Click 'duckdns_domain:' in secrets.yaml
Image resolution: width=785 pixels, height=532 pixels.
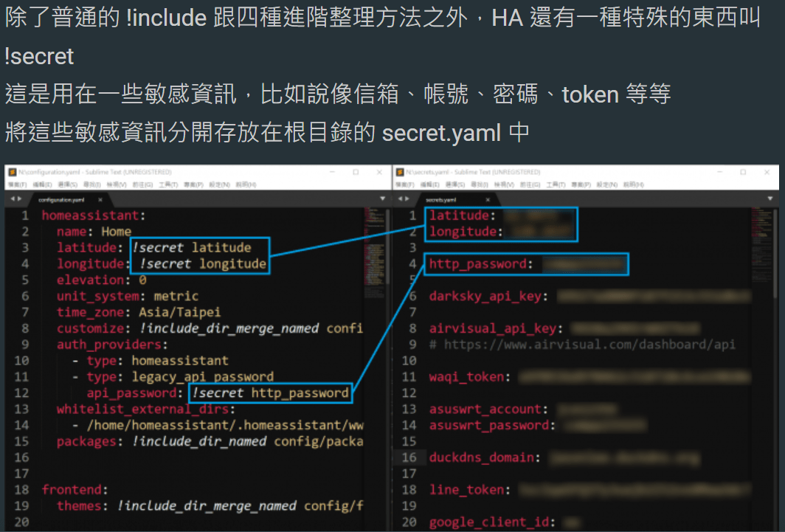click(x=485, y=457)
